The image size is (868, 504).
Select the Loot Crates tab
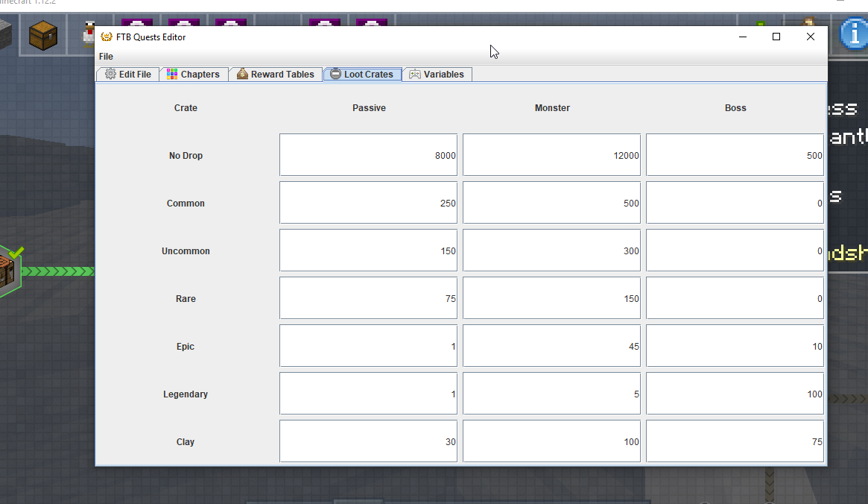point(362,75)
